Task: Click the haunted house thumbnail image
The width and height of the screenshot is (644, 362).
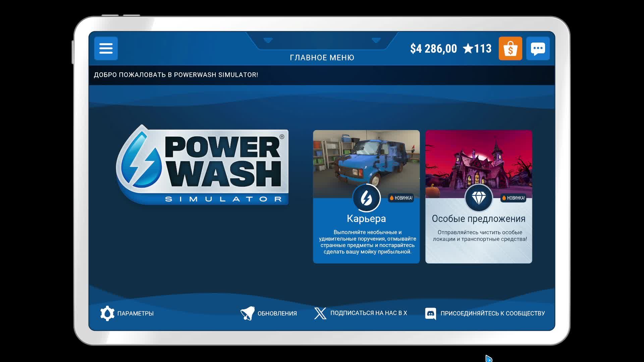Action: tap(479, 164)
